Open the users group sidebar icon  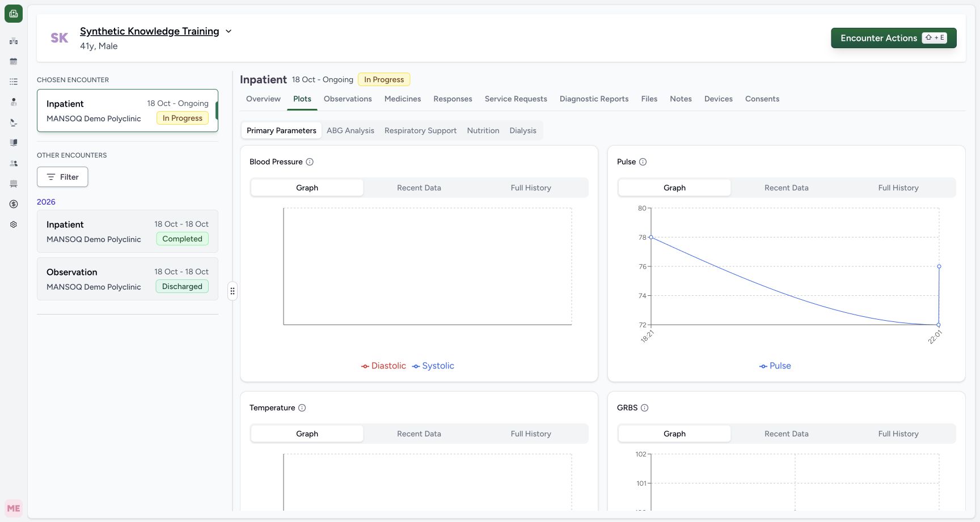[14, 163]
